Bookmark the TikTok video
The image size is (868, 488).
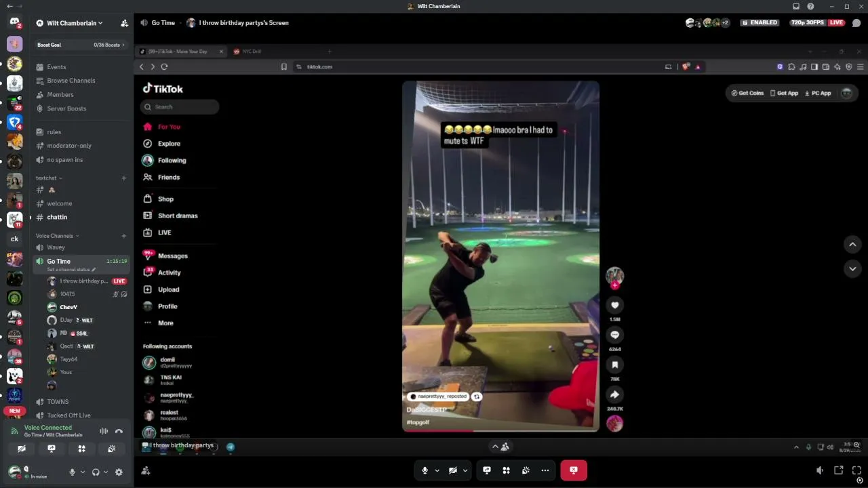click(x=615, y=365)
